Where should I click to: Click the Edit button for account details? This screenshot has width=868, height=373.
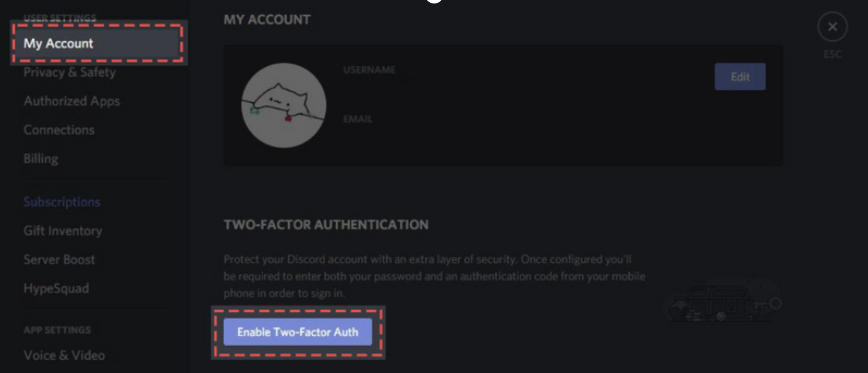tap(740, 76)
